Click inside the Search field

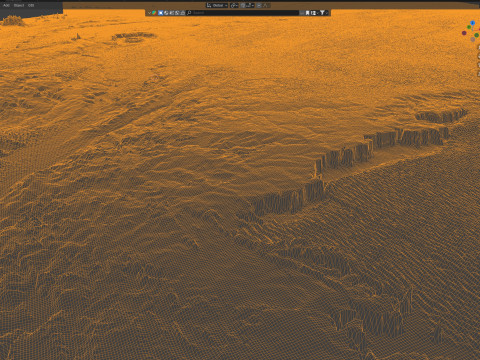pos(242,13)
